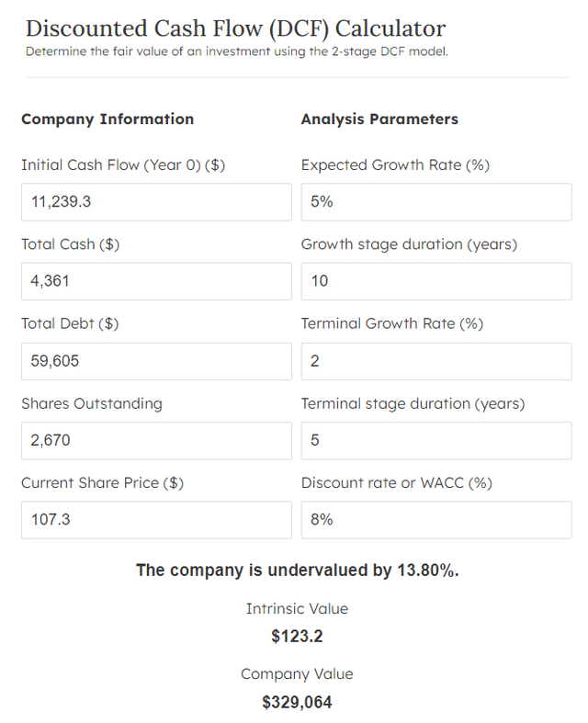
Task: Click into Shares Outstanding input
Action: pyautogui.click(x=155, y=440)
